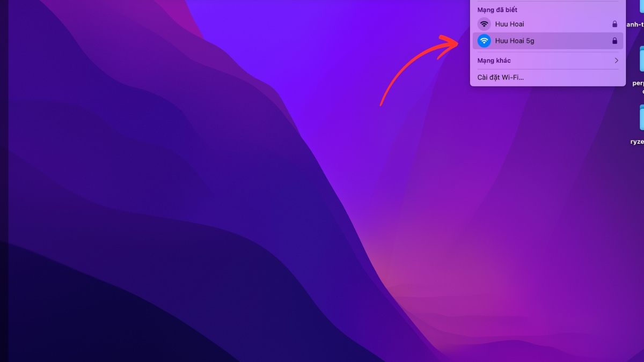Click the divider line above Cài đặt Wi-Fi

[x=547, y=69]
